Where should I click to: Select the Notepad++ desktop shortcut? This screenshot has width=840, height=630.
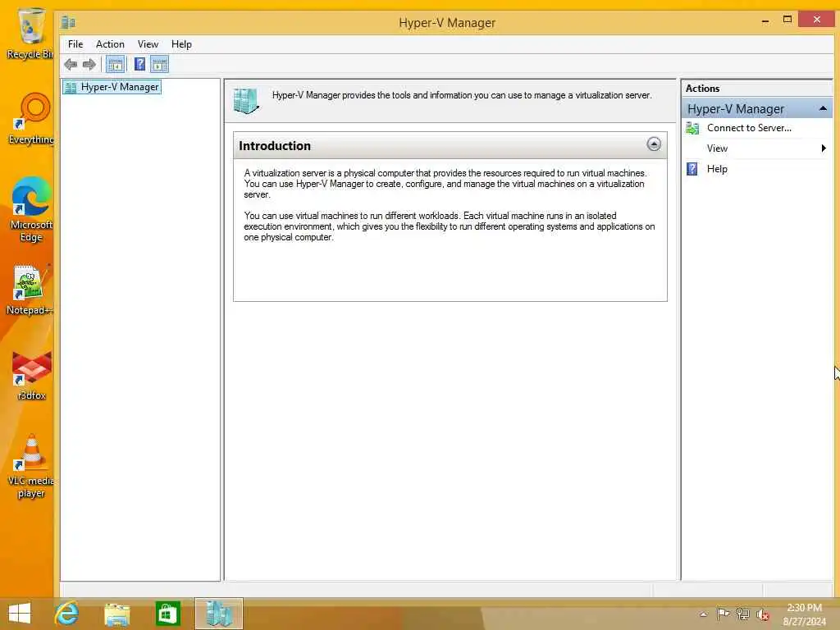click(x=29, y=290)
